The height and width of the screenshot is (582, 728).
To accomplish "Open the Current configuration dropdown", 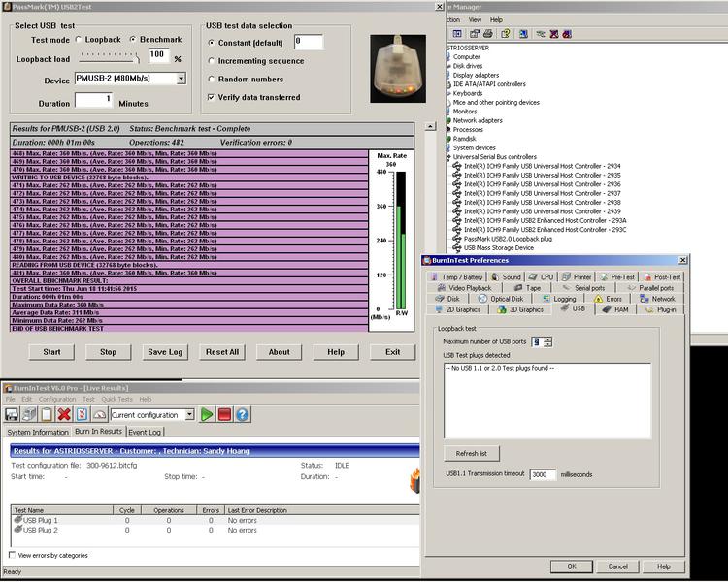I will (x=189, y=414).
